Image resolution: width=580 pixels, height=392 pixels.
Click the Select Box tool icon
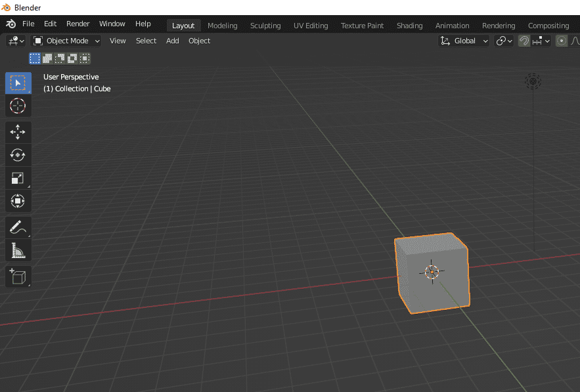18,83
